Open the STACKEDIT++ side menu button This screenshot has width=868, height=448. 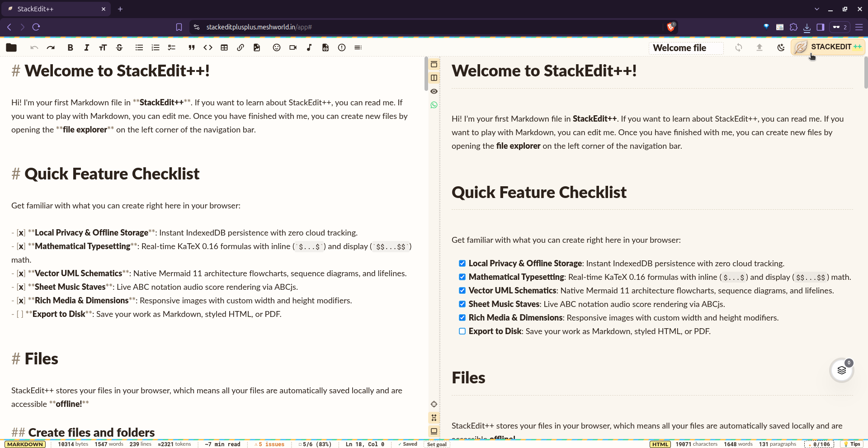(x=828, y=47)
